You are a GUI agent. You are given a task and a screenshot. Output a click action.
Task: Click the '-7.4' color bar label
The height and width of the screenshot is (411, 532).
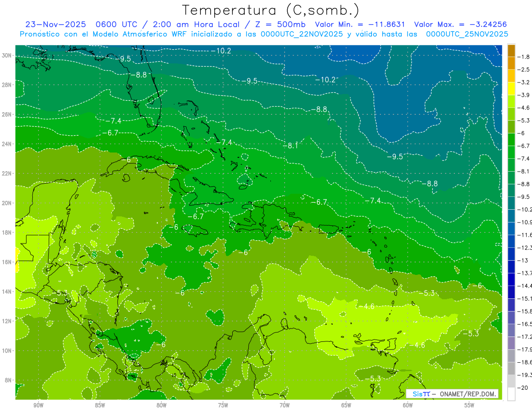(524, 159)
